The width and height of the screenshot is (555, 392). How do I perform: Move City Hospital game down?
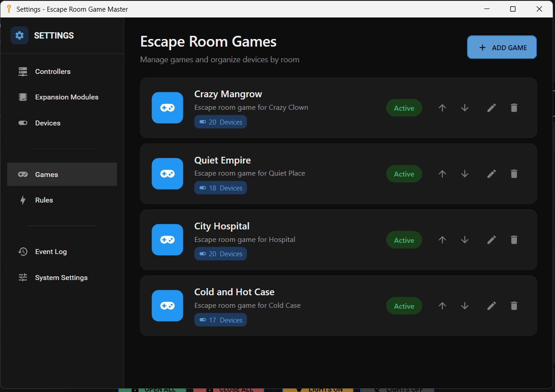pos(465,240)
